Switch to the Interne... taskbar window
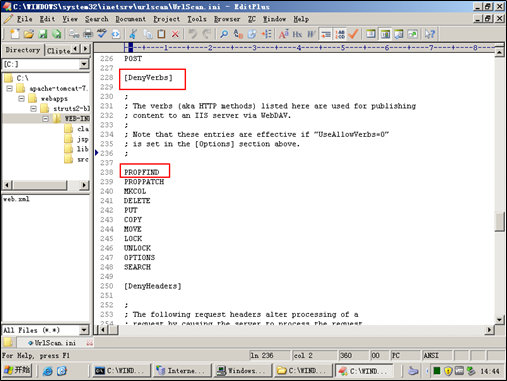Viewport: 507px width, 381px height. pyautogui.click(x=181, y=371)
